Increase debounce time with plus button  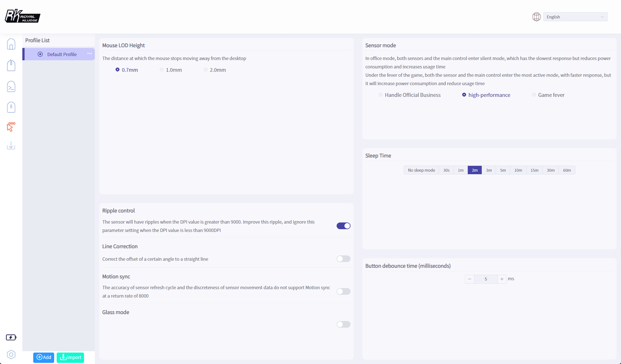coord(502,279)
